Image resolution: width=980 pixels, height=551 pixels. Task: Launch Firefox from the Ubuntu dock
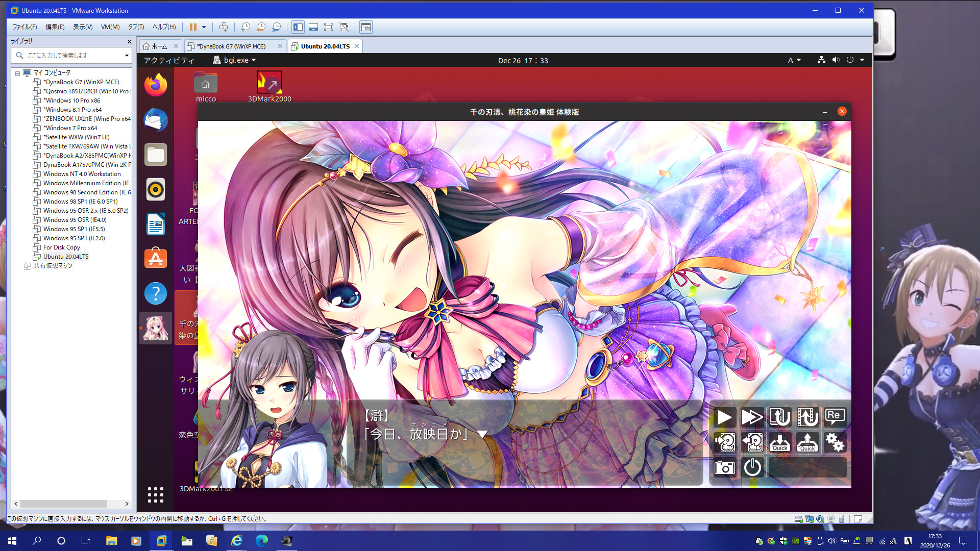coord(156,85)
